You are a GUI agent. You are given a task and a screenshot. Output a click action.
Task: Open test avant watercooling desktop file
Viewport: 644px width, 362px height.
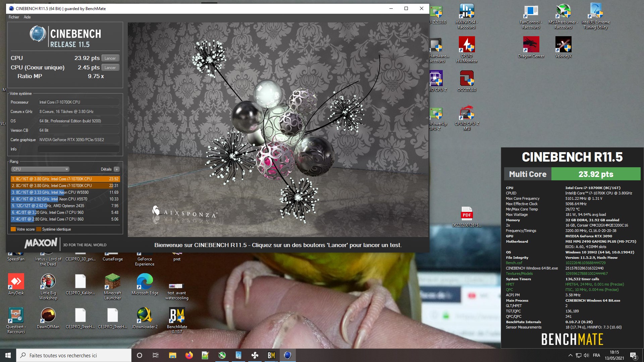tap(177, 292)
